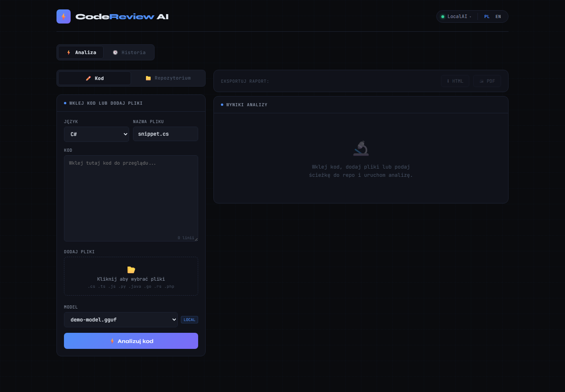Start analysis with Analizuj kod button
This screenshot has height=392, width=565.
(131, 341)
